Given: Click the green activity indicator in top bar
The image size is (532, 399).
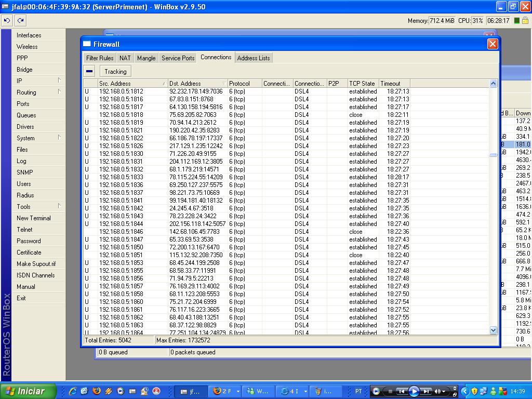Looking at the screenshot, I should coord(516,21).
